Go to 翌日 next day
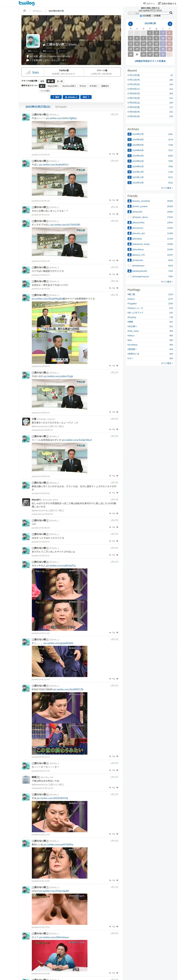The width and height of the screenshot is (196, 980). (56, 97)
